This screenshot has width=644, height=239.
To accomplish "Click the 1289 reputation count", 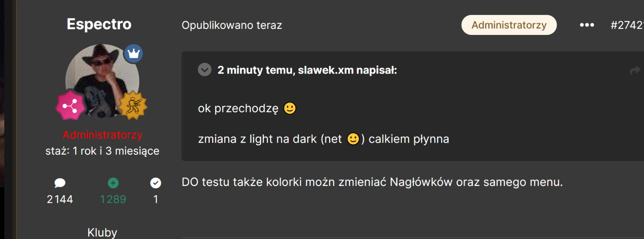I will pyautogui.click(x=113, y=199).
